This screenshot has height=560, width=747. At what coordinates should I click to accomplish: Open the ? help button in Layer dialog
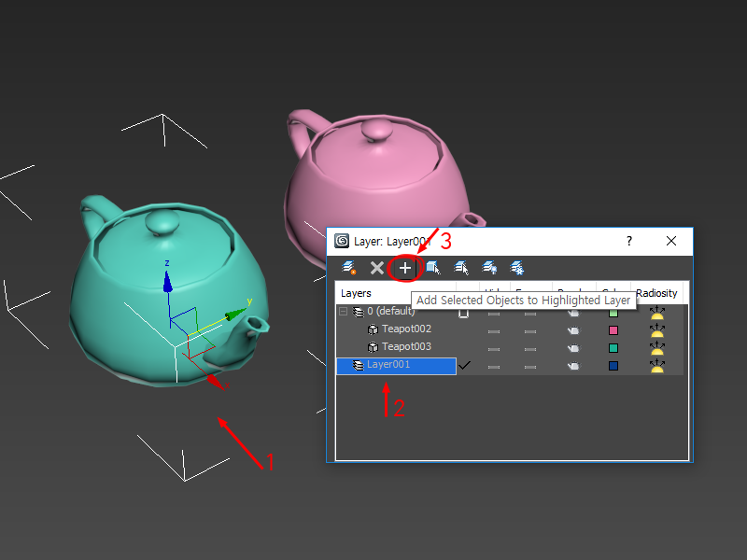click(629, 241)
